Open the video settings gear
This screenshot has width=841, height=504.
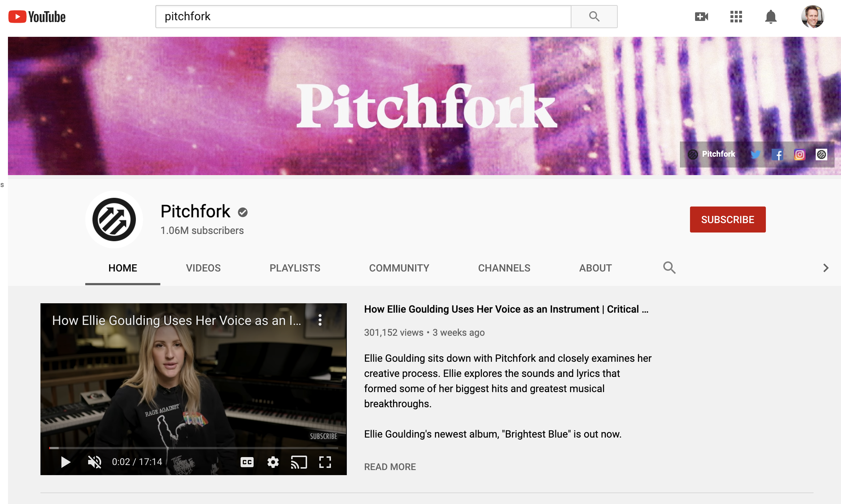click(273, 462)
